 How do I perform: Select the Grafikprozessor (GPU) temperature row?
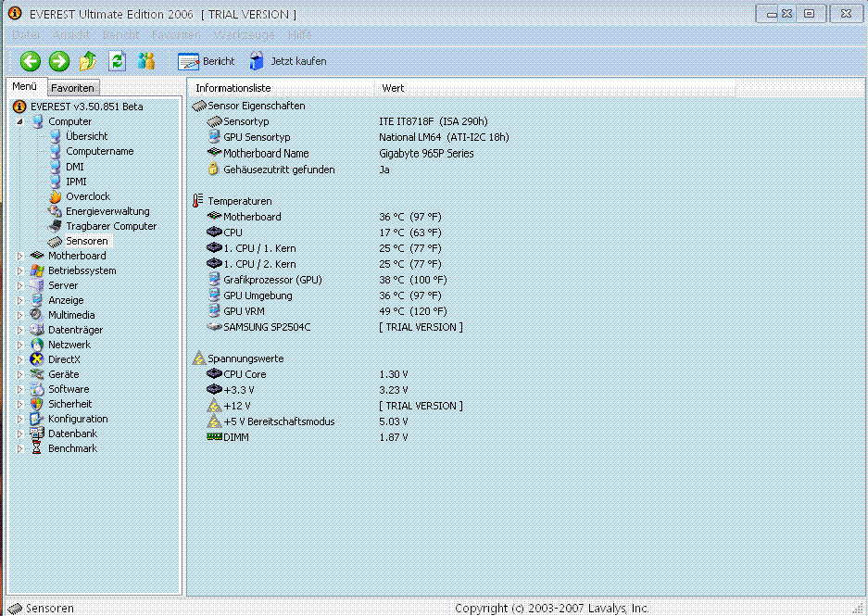[327, 280]
